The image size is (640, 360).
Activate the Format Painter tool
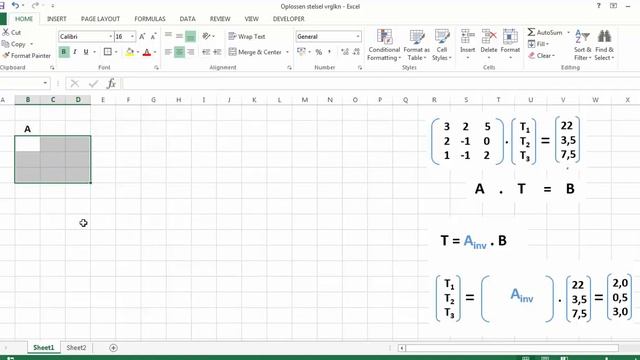[x=27, y=56]
